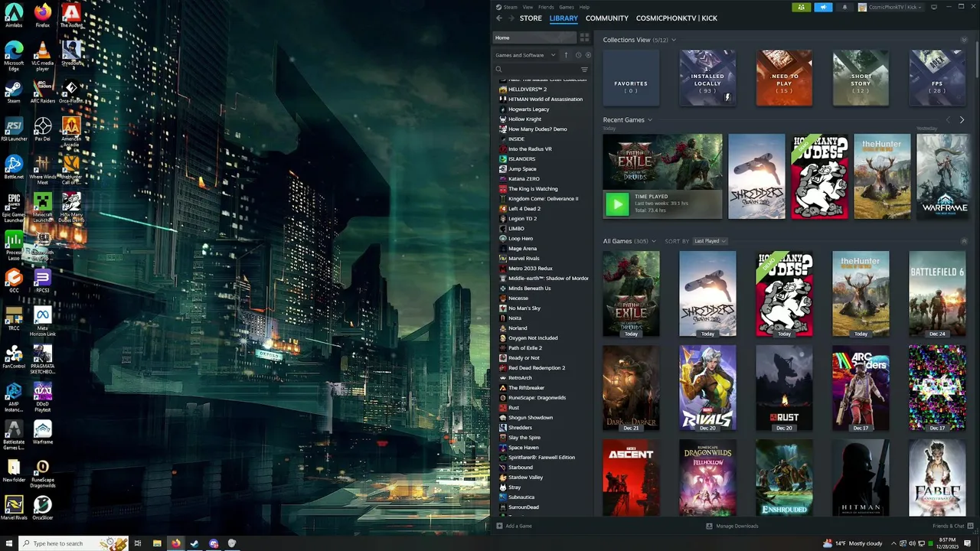Screen dimensions: 980x551
Task: Click the Add a Game plus icon
Action: (500, 526)
